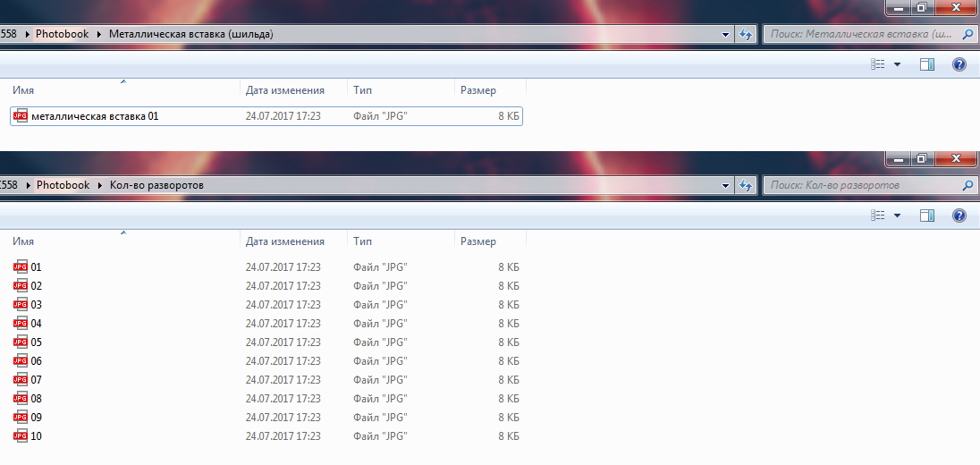980x465 pixels.
Task: Click the search field Поиск: Кол-во разворотов
Action: (858, 186)
